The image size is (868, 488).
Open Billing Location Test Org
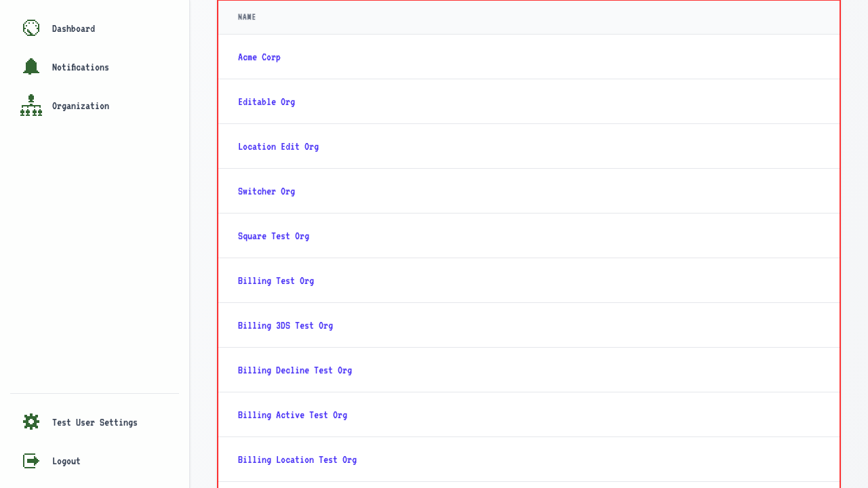pos(297,460)
